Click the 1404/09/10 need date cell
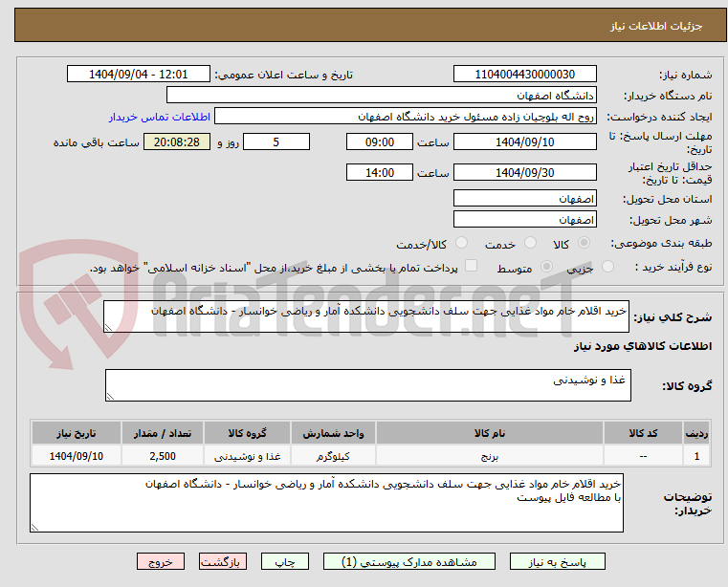The width and height of the screenshot is (728, 587). click(77, 456)
